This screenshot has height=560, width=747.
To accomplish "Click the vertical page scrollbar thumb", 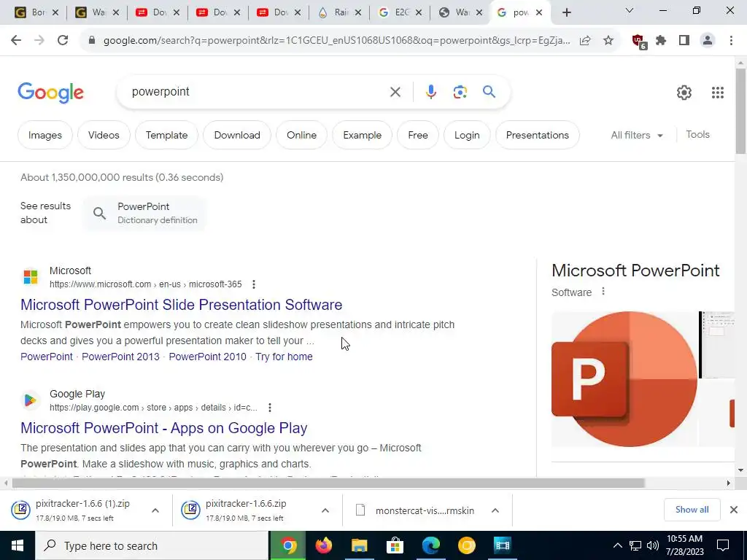I will [x=741, y=111].
